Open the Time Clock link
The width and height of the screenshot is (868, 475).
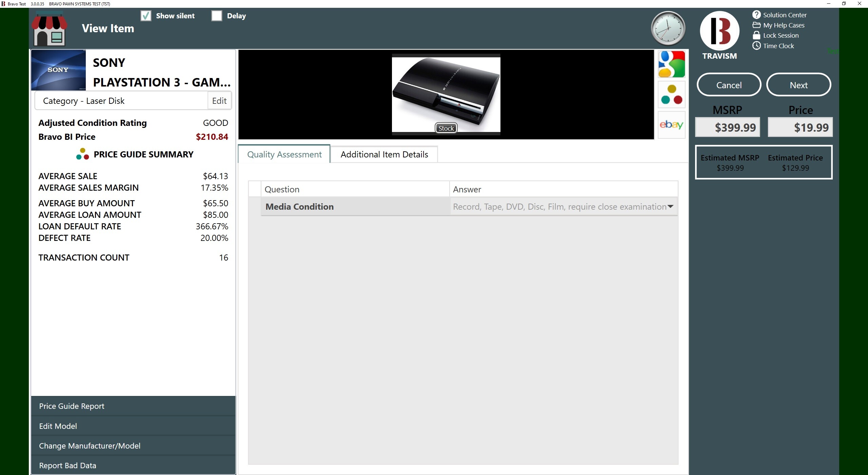click(778, 46)
